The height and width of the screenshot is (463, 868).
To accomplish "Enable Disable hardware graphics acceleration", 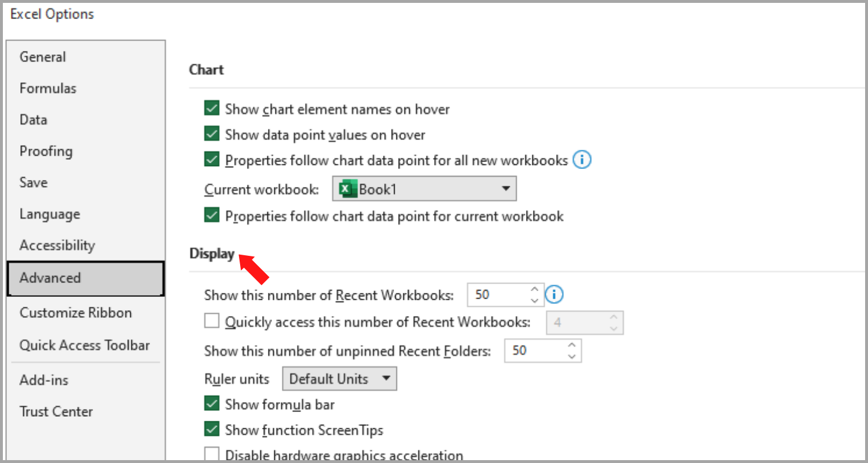I will (212, 454).
